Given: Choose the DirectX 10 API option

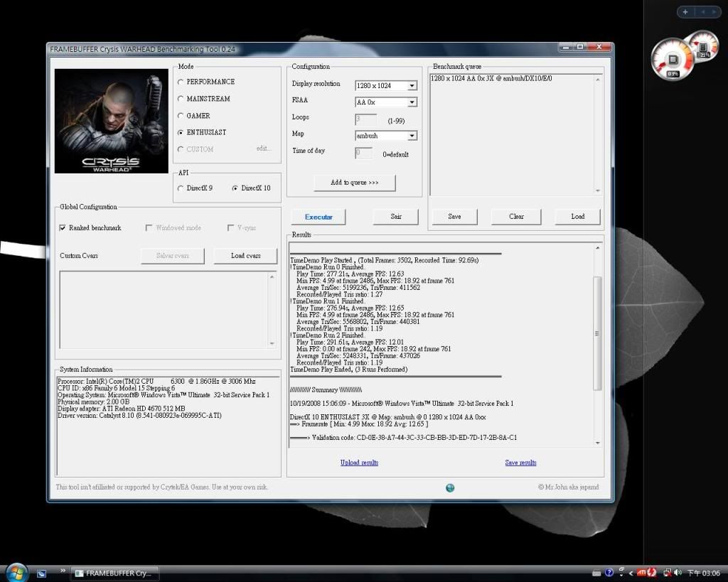Looking at the screenshot, I should coord(235,188).
